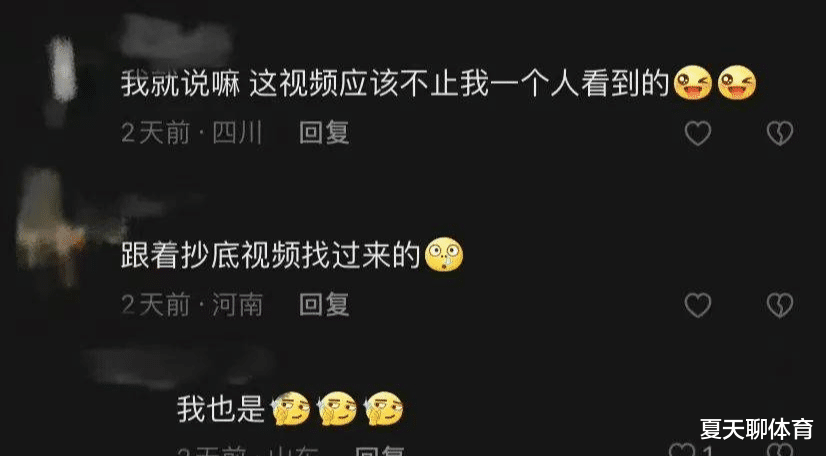Like the 我也是 reply showing 1 like
This screenshot has height=456, width=826.
(x=682, y=451)
